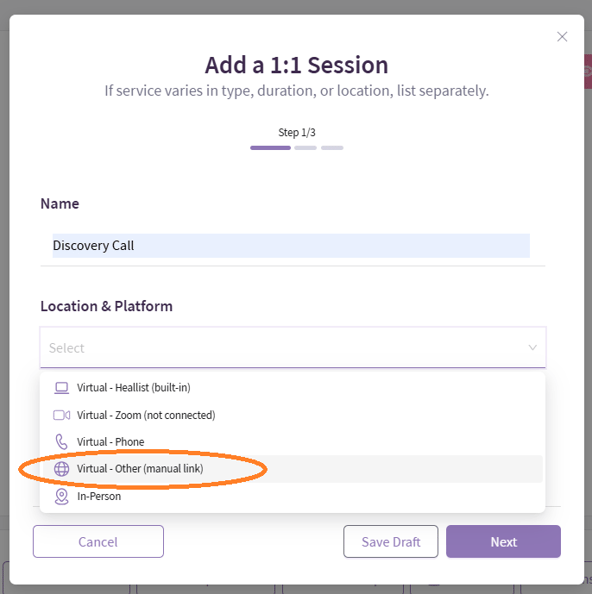This screenshot has width=592, height=594.
Task: Select the Virtual - Phone option
Action: click(x=293, y=442)
